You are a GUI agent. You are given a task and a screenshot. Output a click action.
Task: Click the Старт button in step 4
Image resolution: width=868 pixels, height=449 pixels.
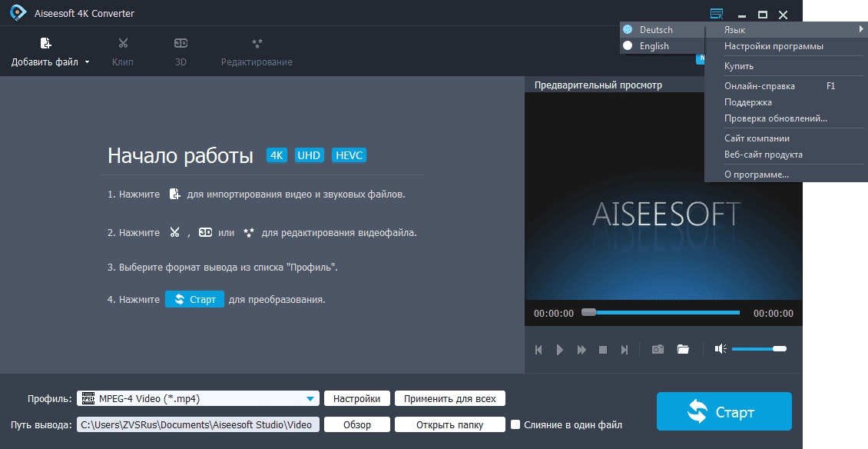coord(194,299)
